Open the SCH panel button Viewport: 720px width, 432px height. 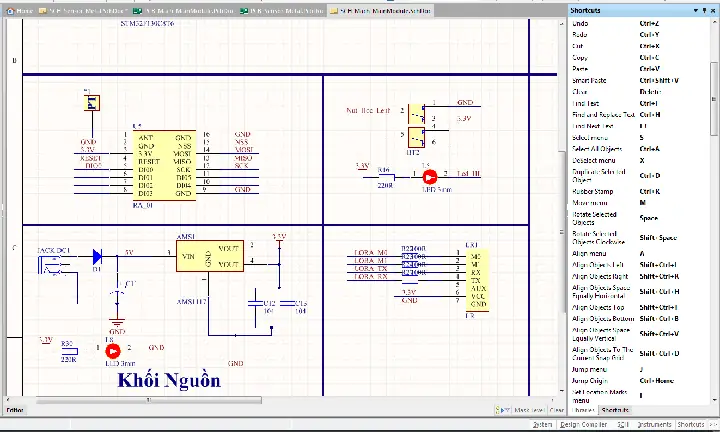[623, 425]
